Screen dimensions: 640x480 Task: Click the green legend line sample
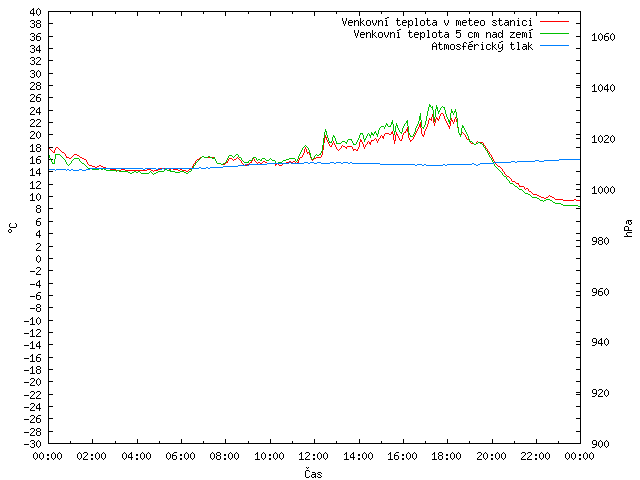point(554,33)
